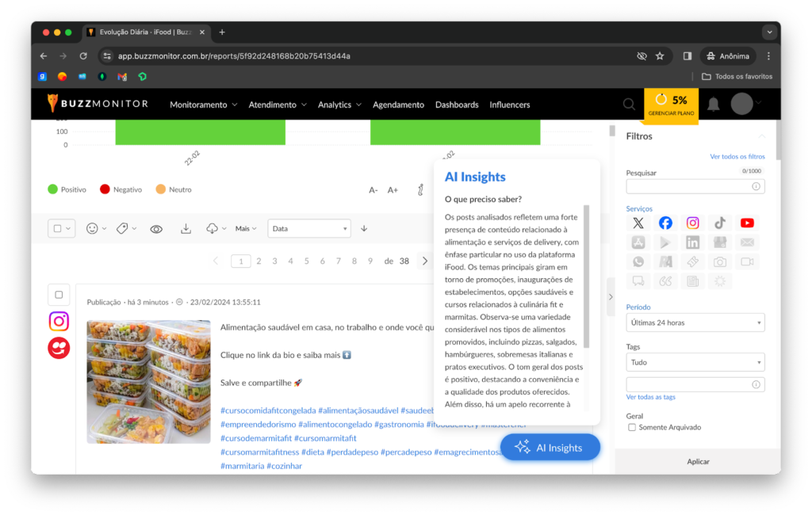Select the TikTok service filter icon
This screenshot has height=515, width=812.
(719, 223)
